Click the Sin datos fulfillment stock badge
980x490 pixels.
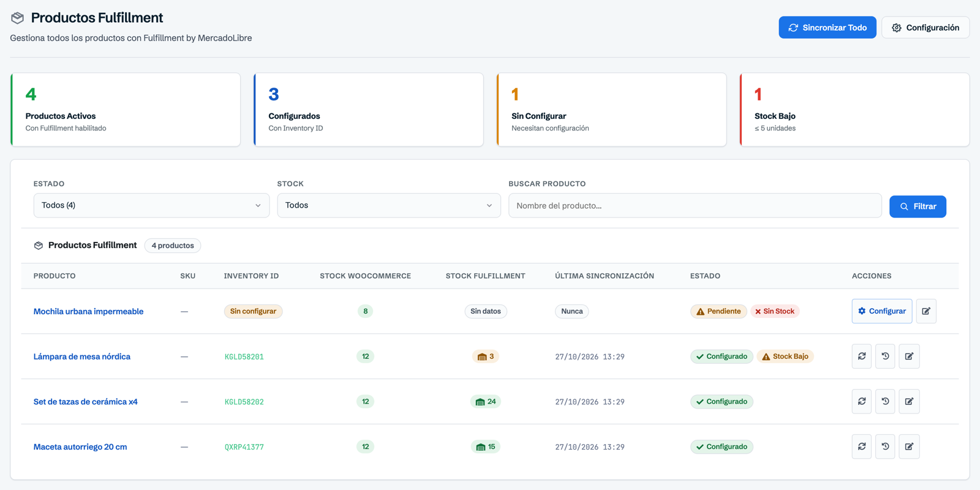pos(486,311)
